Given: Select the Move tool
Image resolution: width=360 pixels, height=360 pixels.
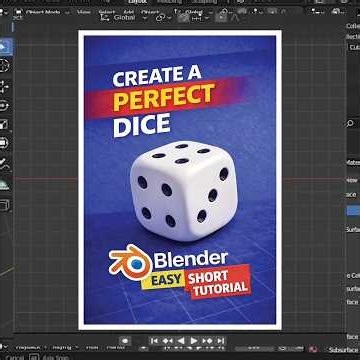Looking at the screenshot, I should pos(5,86).
